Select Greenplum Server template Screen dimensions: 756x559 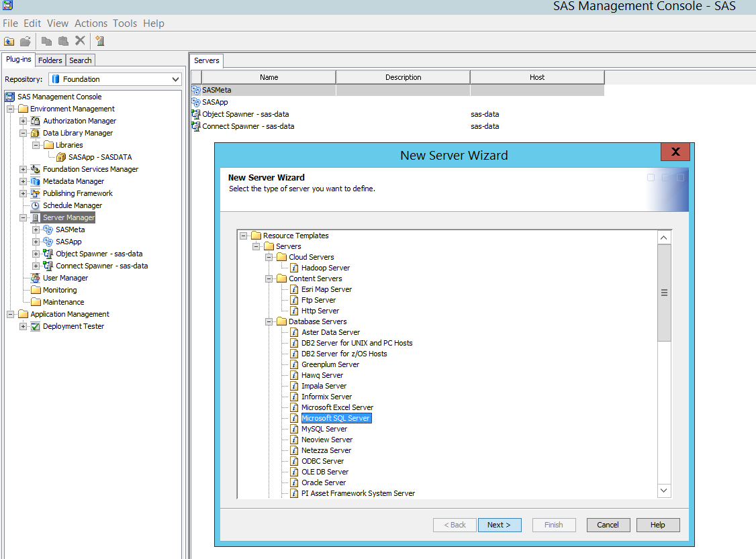(330, 365)
